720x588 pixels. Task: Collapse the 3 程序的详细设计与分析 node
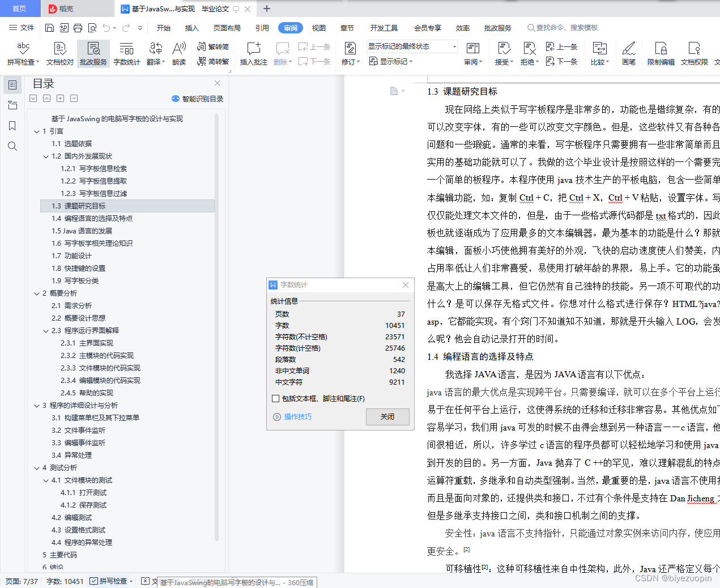click(37, 406)
